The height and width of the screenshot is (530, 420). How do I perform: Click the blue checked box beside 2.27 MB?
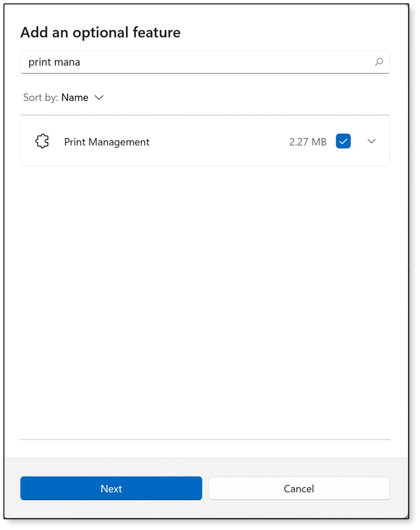(343, 141)
